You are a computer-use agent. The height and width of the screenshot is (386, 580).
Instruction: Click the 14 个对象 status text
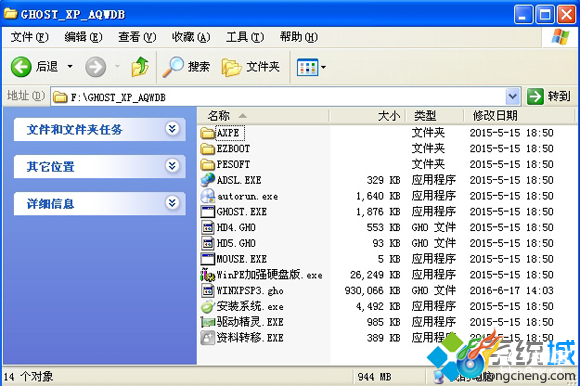pos(28,377)
